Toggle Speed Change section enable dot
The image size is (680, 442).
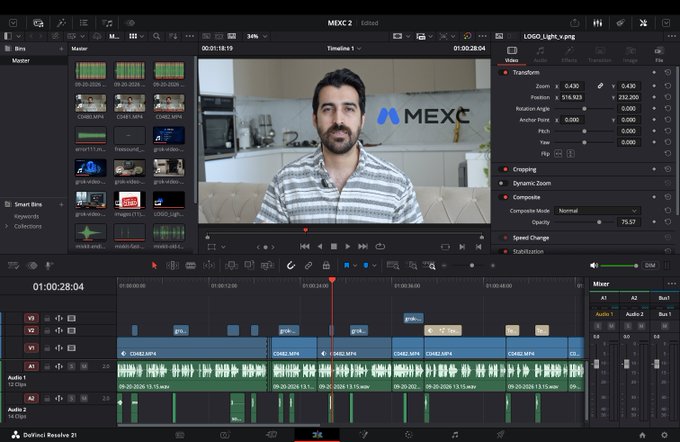coord(505,238)
